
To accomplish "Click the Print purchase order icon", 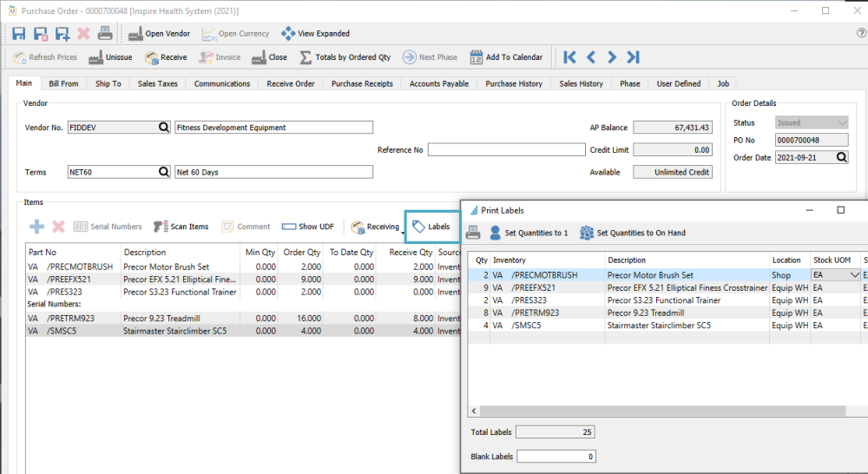I will 104,34.
